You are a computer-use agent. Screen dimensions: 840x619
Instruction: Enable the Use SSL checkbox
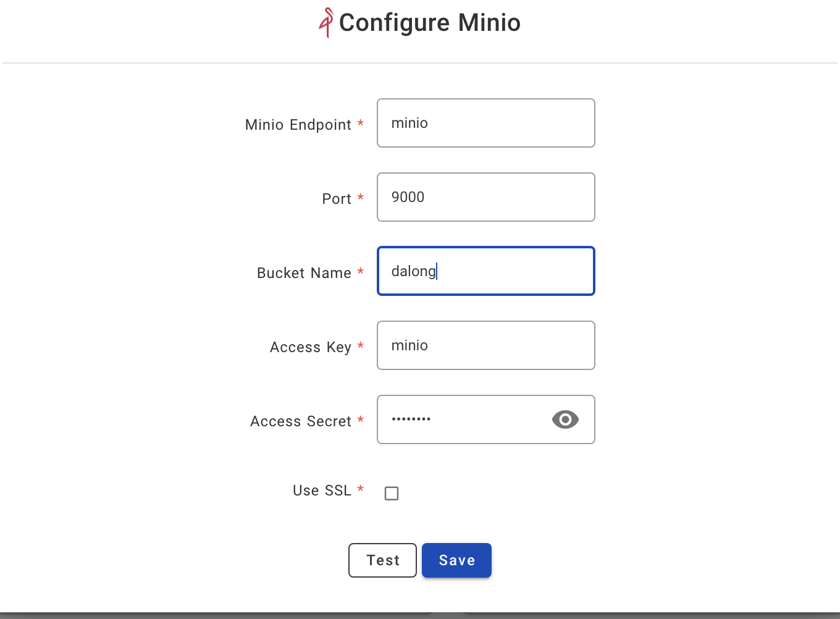[x=392, y=493]
